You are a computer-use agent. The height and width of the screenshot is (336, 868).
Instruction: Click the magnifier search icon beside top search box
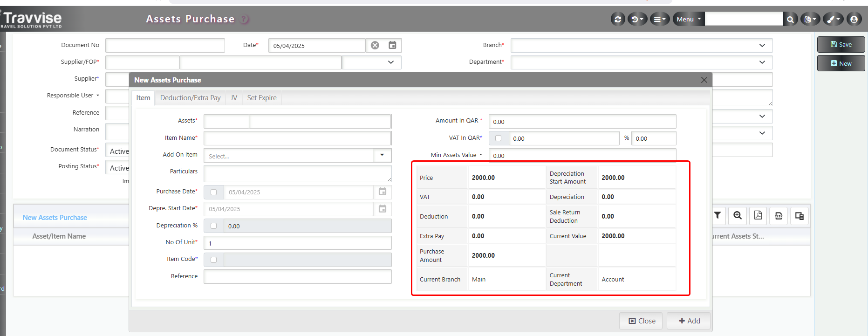coord(790,19)
